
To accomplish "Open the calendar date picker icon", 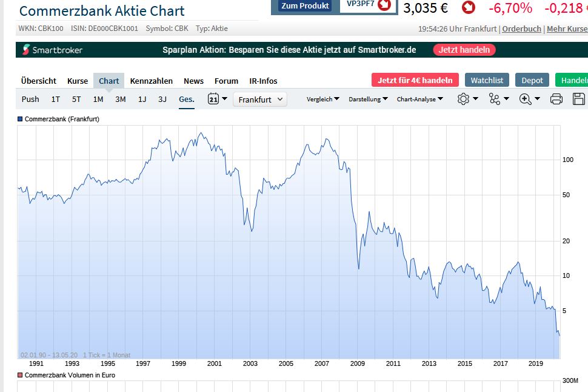I will click(x=213, y=98).
